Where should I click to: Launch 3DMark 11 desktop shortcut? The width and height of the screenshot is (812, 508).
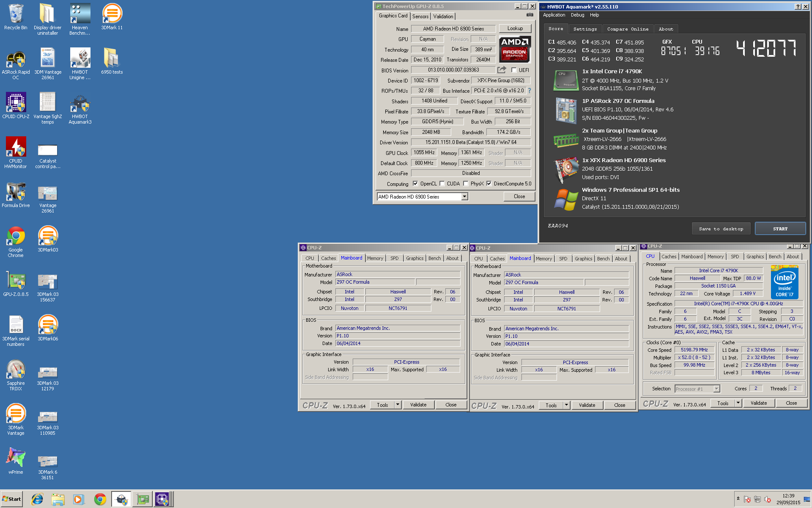(x=112, y=17)
